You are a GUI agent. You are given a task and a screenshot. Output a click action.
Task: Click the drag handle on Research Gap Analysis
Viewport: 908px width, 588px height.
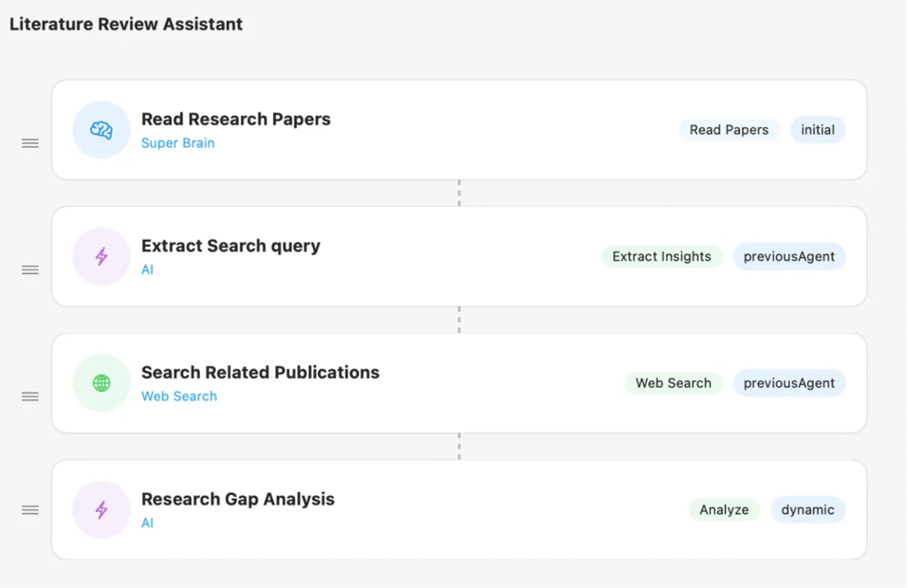click(29, 510)
